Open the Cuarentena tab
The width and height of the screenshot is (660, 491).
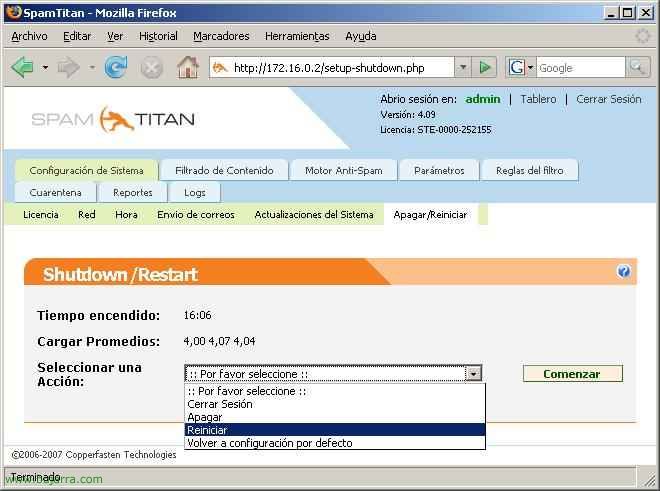(x=55, y=192)
